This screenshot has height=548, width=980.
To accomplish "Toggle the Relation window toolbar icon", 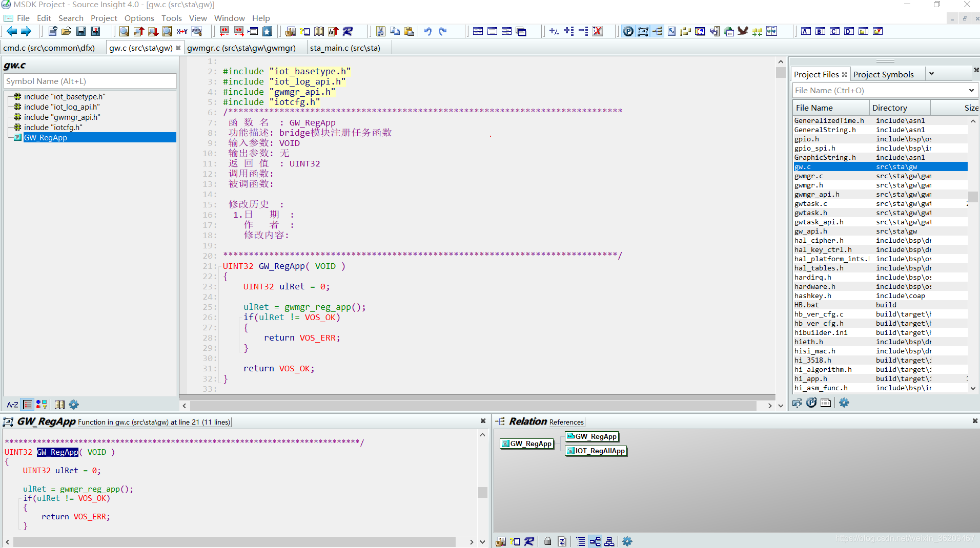I will click(x=657, y=31).
